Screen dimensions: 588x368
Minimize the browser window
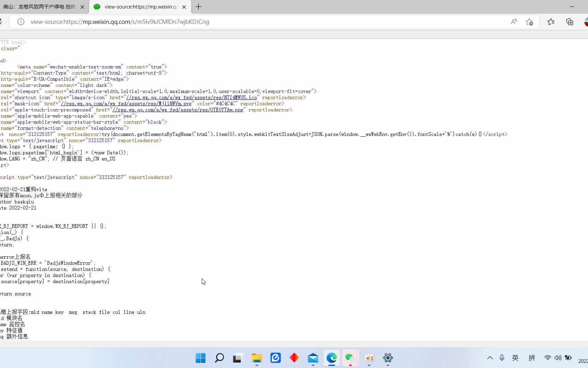point(572,6)
